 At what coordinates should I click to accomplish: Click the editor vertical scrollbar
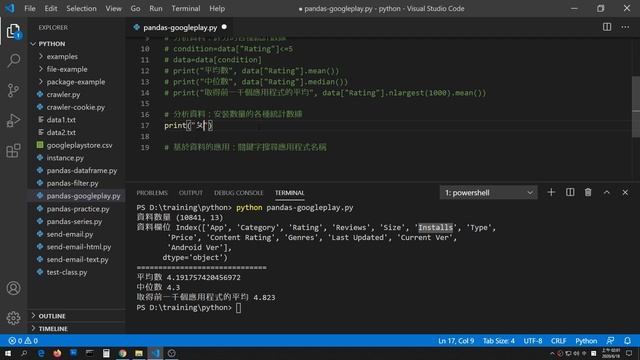coord(636,107)
